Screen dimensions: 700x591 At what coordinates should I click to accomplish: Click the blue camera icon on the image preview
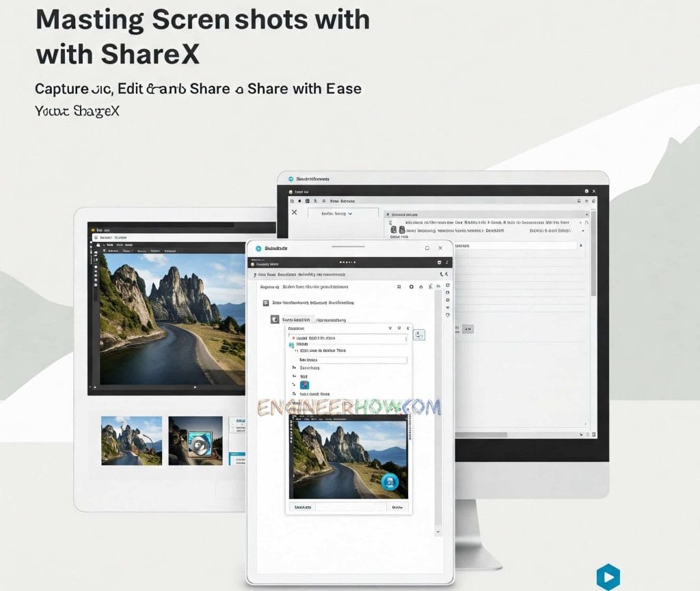390,482
